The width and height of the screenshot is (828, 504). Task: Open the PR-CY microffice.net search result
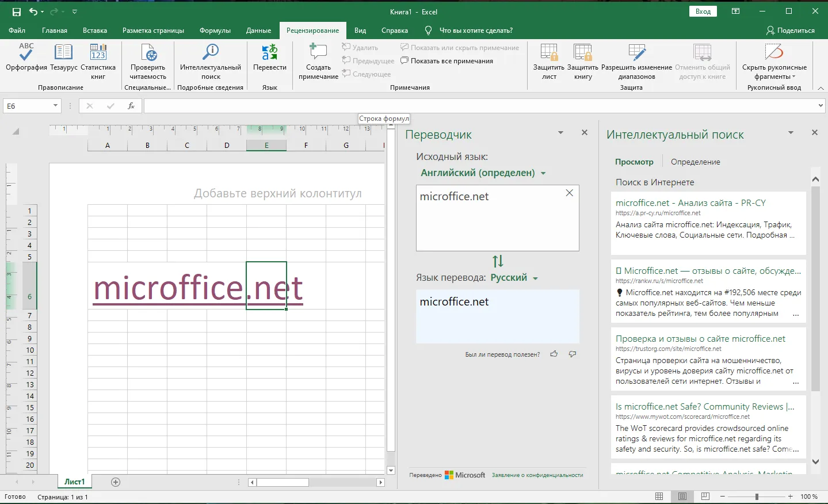pyautogui.click(x=690, y=203)
